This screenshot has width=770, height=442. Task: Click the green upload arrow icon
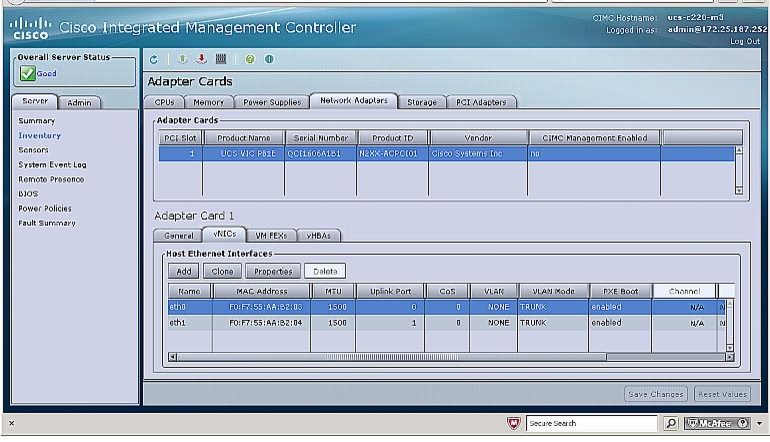(182, 59)
